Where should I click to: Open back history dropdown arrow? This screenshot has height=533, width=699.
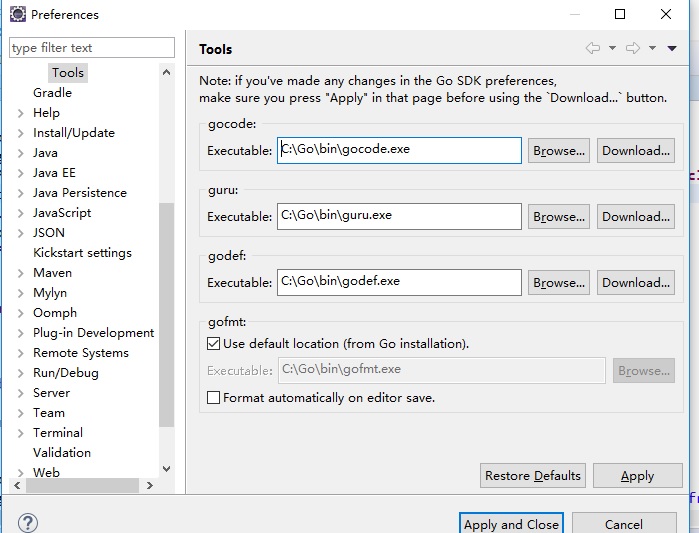point(613,48)
